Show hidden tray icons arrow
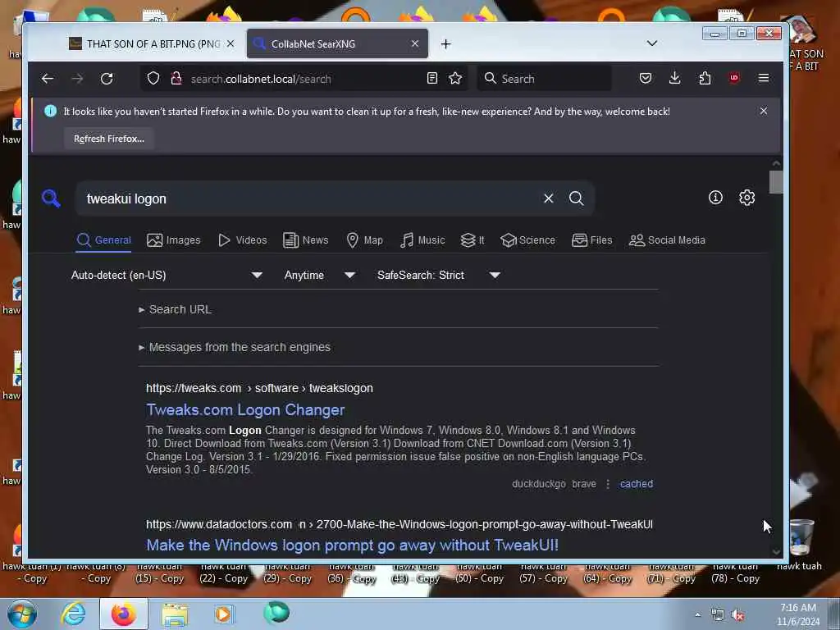The width and height of the screenshot is (840, 630). click(x=697, y=614)
